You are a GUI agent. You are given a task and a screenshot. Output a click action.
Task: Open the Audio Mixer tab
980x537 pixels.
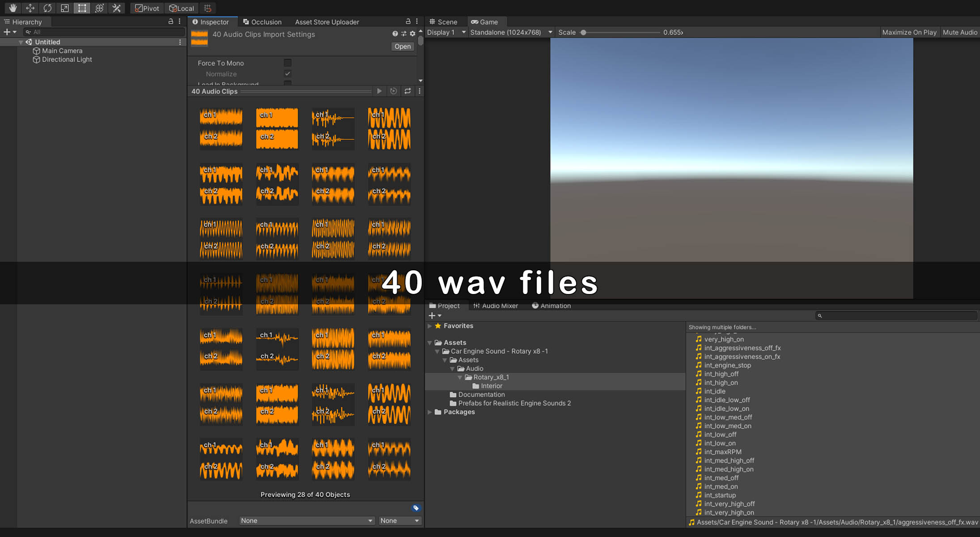pyautogui.click(x=496, y=306)
